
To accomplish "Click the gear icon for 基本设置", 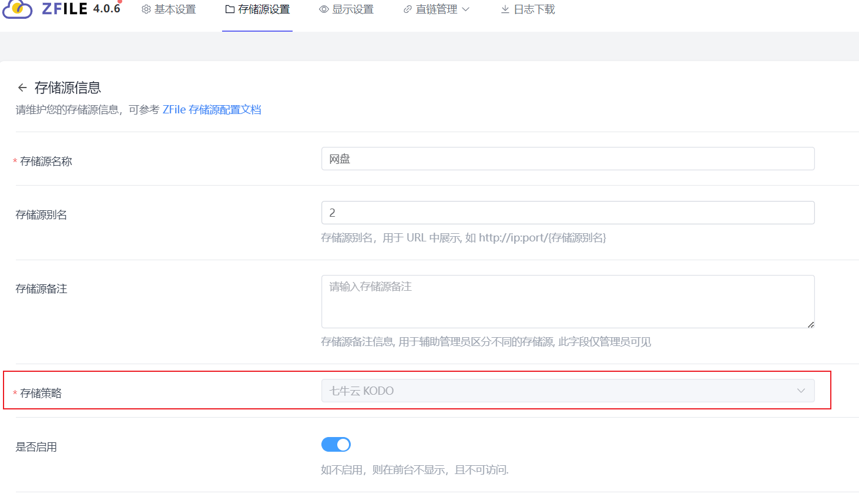I will [146, 9].
